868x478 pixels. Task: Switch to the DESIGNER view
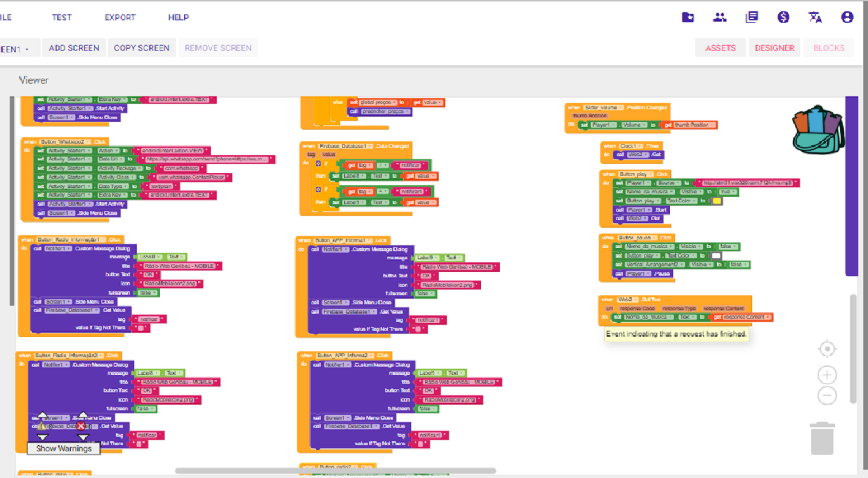774,48
